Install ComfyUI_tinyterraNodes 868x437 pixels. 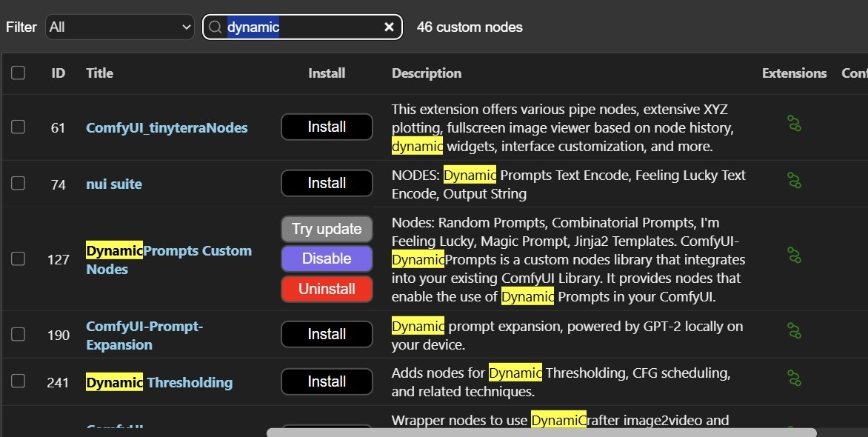coord(327,127)
